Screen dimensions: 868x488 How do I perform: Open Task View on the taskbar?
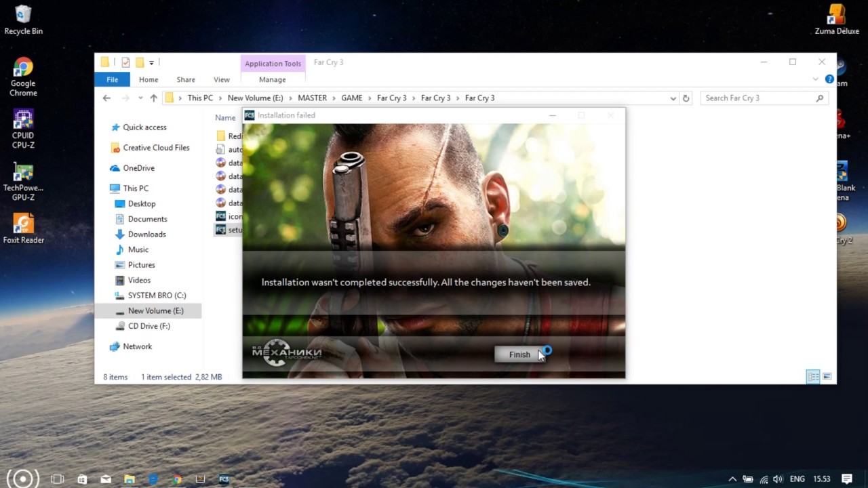pos(58,479)
